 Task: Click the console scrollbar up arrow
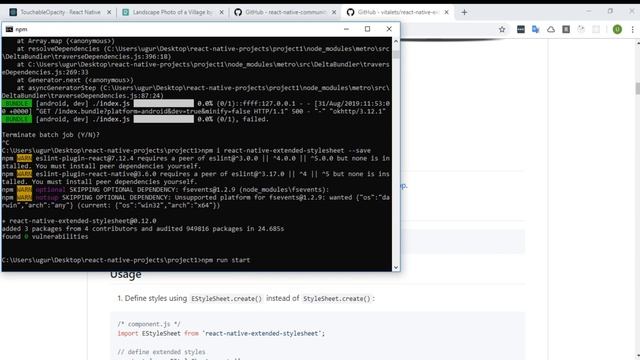point(396,41)
